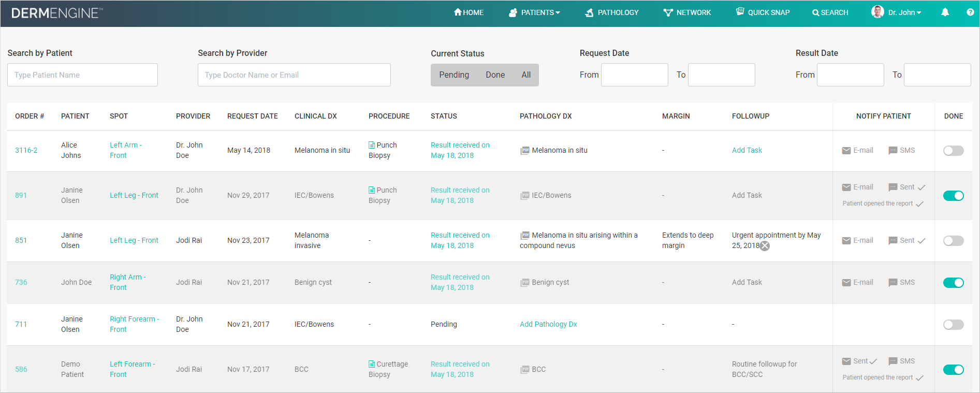The width and height of the screenshot is (980, 393).
Task: Click Add Pathology Dx link
Action: [548, 325]
